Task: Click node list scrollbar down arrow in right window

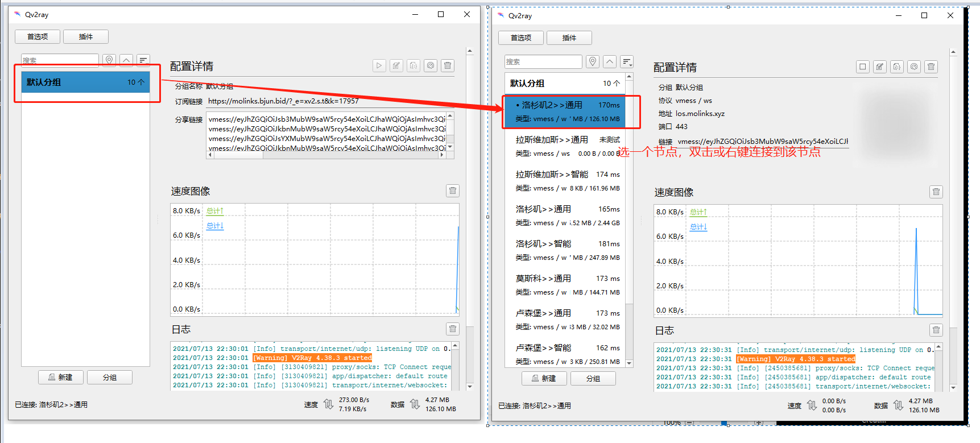Action: tap(629, 363)
